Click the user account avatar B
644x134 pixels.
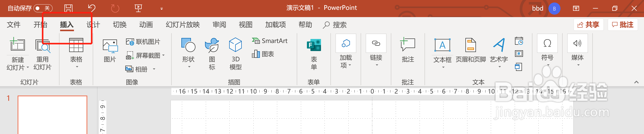click(554, 9)
